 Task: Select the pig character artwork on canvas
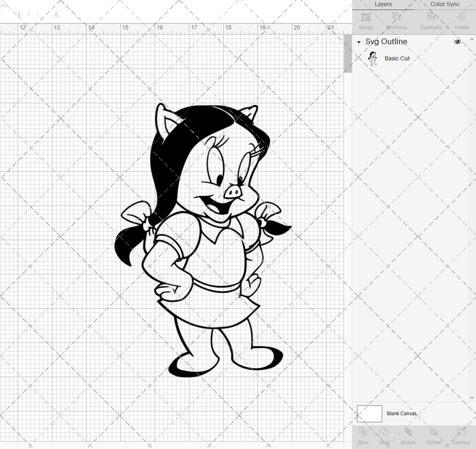(x=203, y=240)
